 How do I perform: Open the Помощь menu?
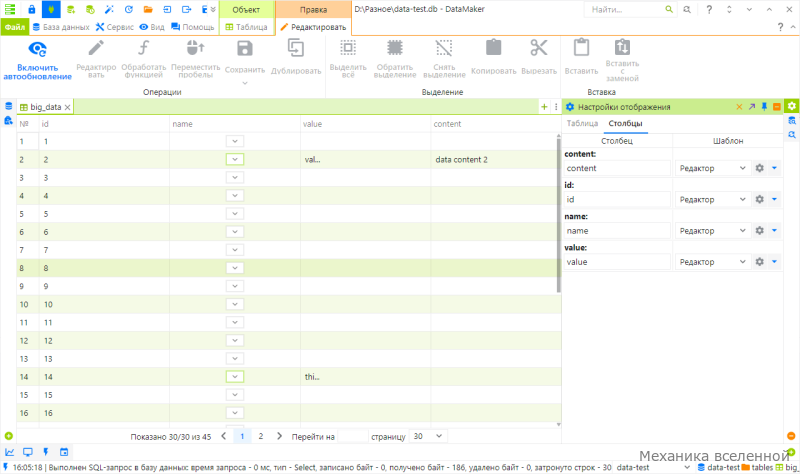click(x=193, y=27)
